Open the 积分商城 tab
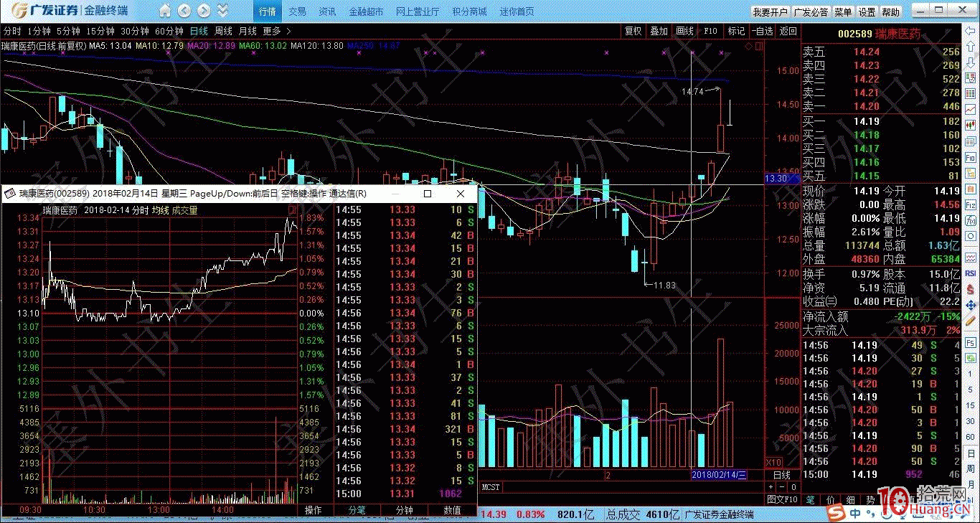Screen dimensions: 980x523 469,12
